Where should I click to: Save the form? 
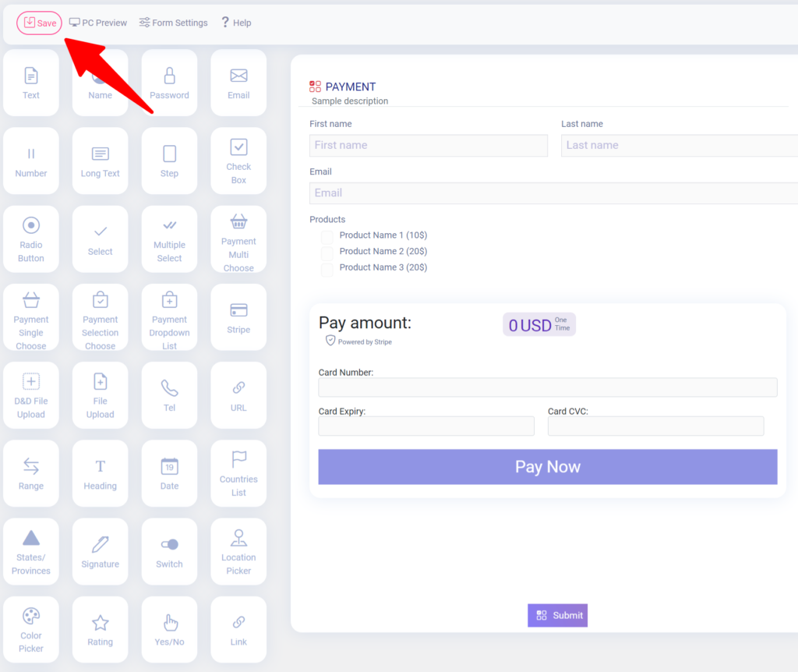pos(40,23)
